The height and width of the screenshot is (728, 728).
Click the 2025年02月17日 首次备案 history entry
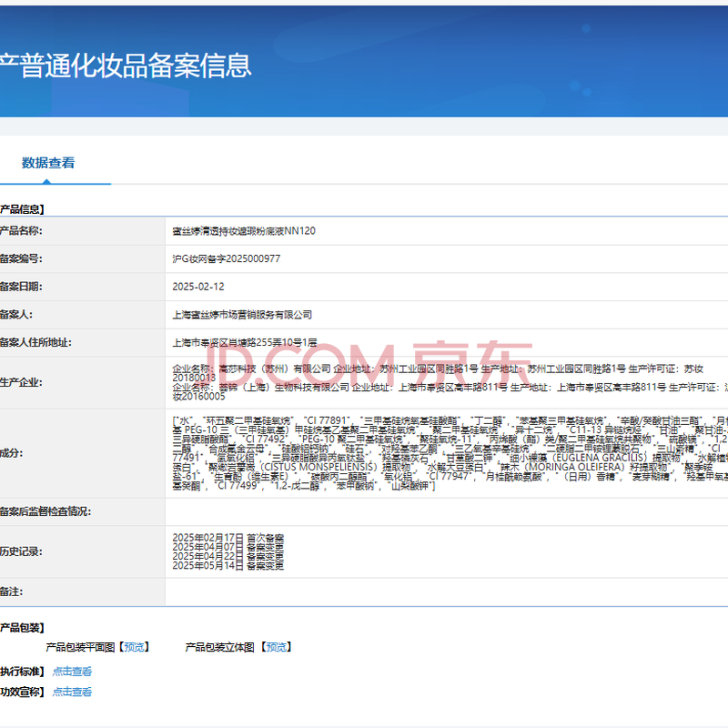pyautogui.click(x=227, y=538)
